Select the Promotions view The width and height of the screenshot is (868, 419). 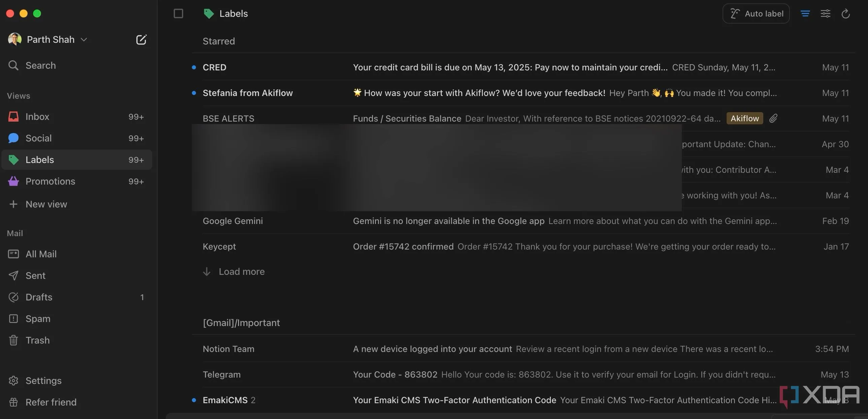(77, 181)
